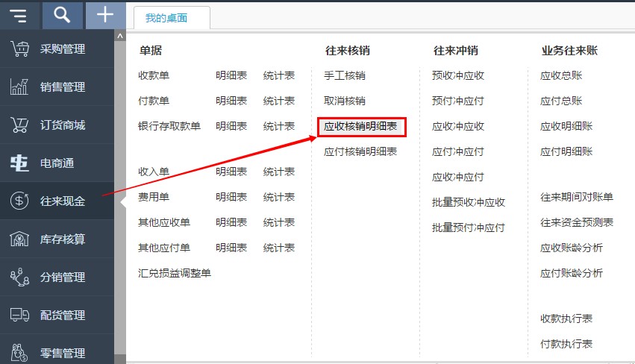Image resolution: width=635 pixels, height=364 pixels.
Task: Open 库存核算 sidebar menu
Action: tap(57, 239)
